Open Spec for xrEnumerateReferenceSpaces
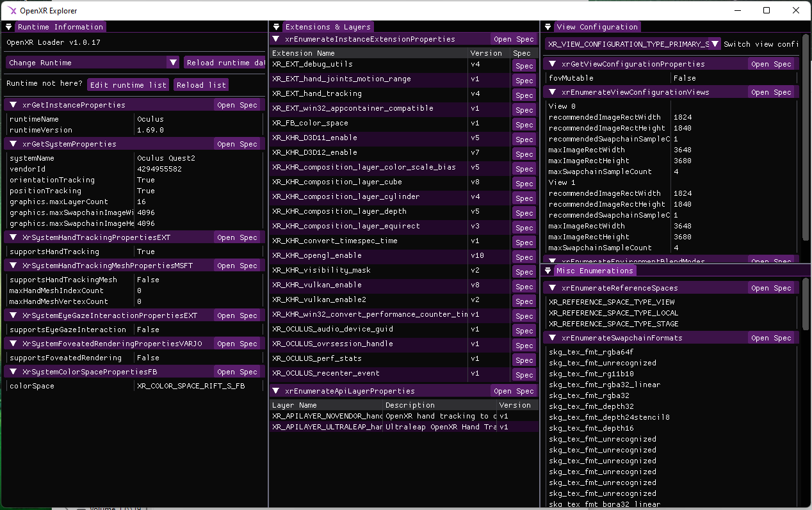 click(771, 288)
